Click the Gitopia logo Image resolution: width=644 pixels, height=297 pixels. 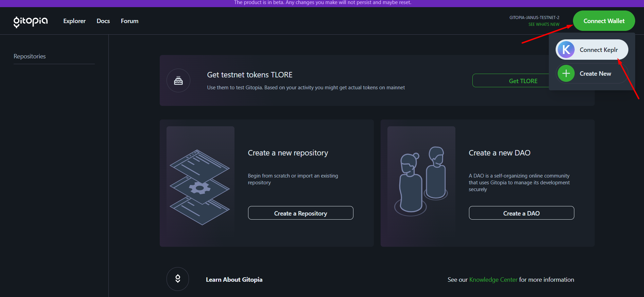[31, 21]
